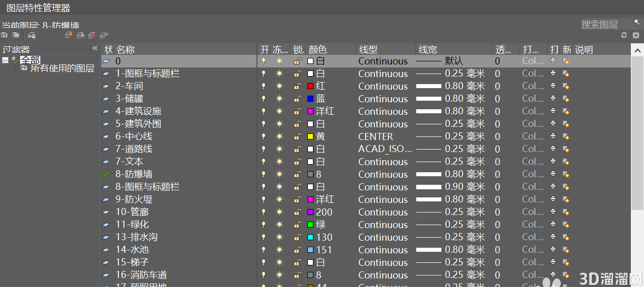
Task: Toggle the on/off bulb of layer 16-消防车道
Action: (x=263, y=275)
